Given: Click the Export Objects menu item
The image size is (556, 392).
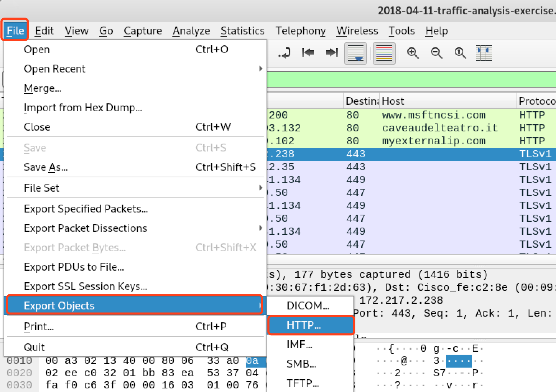Looking at the screenshot, I should point(135,305).
